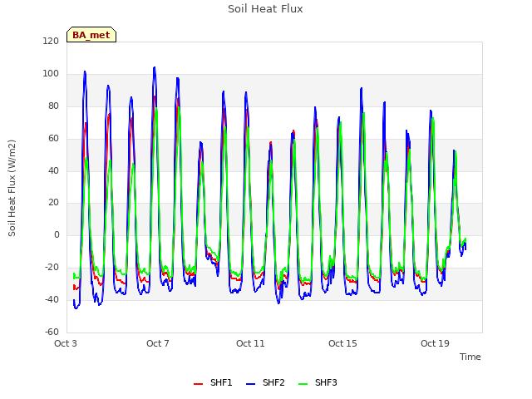Click the -20 y-axis tick label
Screen dimensions: 532x399
52,268
